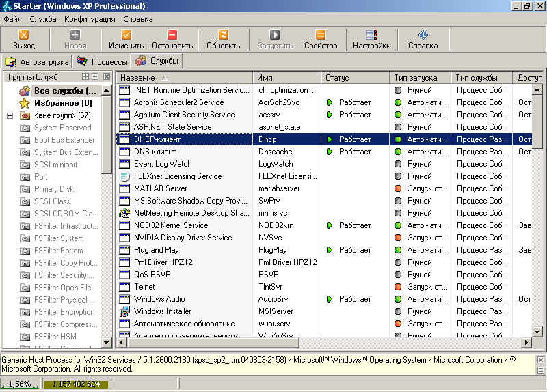547x392 pixels.
Task: Sort by the Имя column header
Action: coord(286,78)
